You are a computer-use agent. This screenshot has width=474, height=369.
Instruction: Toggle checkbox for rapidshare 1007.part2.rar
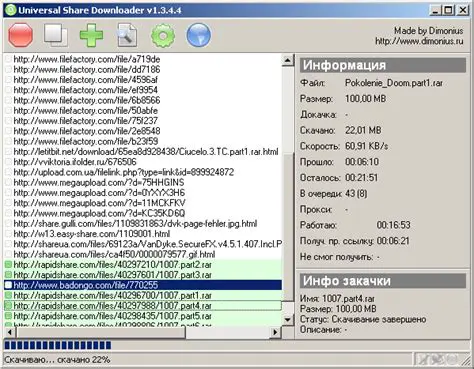point(9,265)
